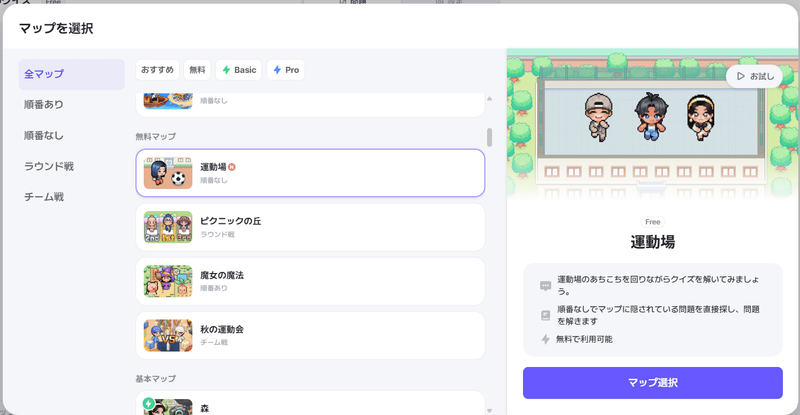Click the 無料マップ section heading
Image resolution: width=800 pixels, height=415 pixels.
[x=156, y=137]
